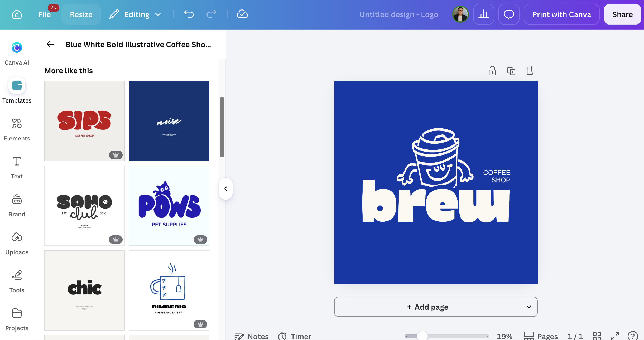Open Canva AI in the sidebar
This screenshot has width=644, height=340.
click(17, 54)
